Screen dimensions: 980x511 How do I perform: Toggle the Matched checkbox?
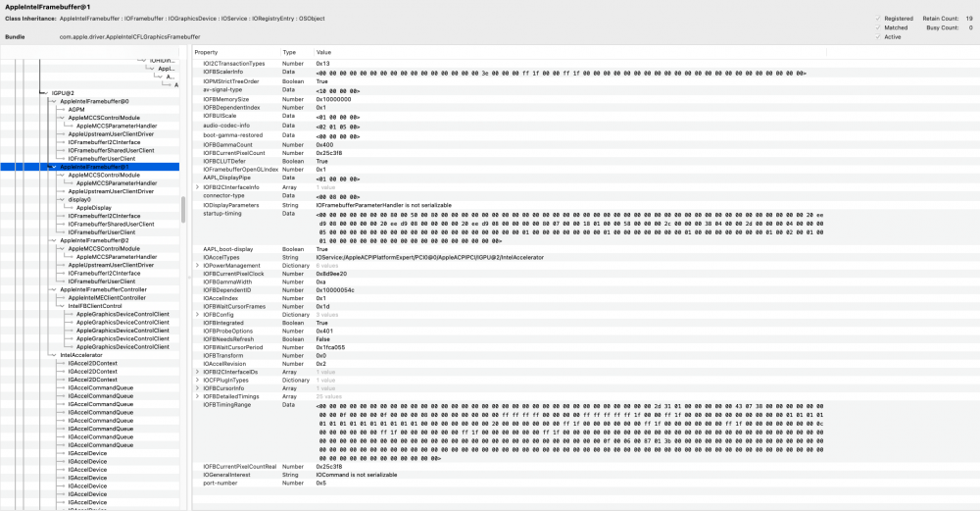877,27
